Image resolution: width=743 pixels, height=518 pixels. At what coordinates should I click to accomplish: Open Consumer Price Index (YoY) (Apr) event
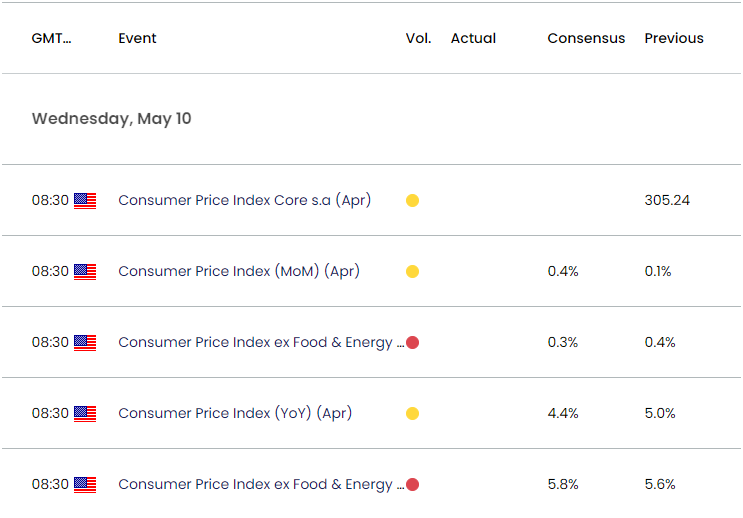tap(235, 413)
